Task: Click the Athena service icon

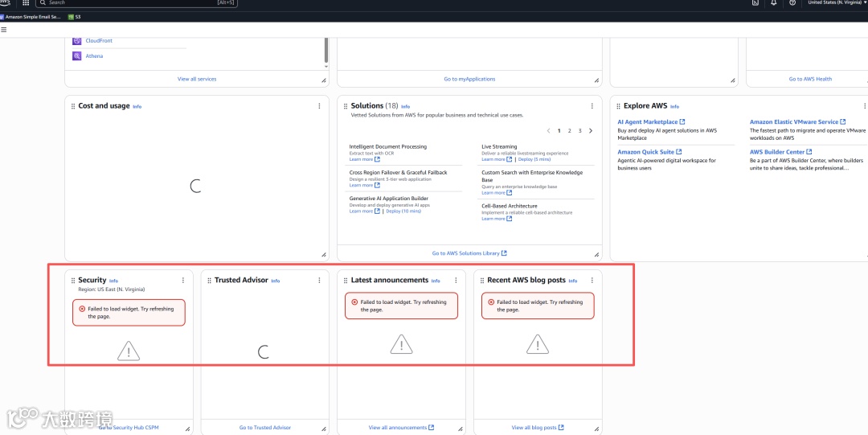Action: coord(77,56)
